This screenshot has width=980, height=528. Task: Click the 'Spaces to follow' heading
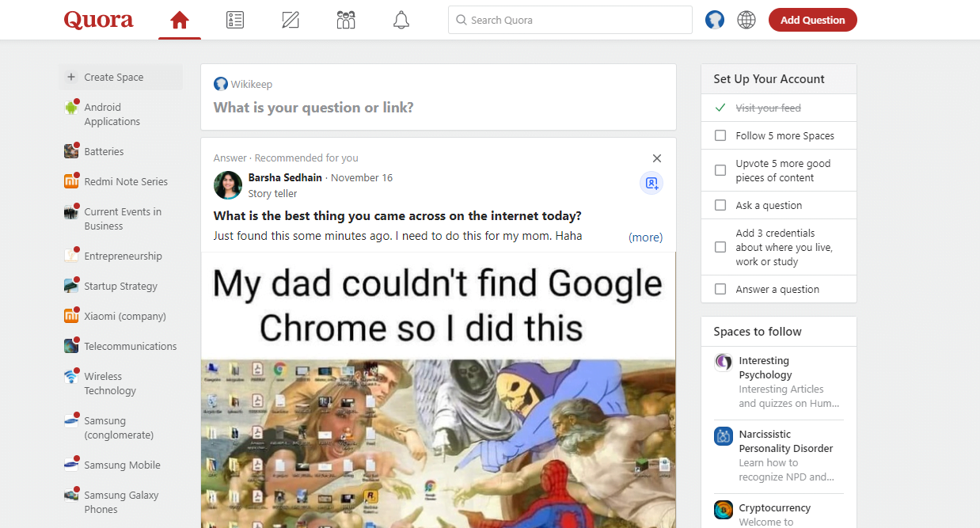point(758,332)
